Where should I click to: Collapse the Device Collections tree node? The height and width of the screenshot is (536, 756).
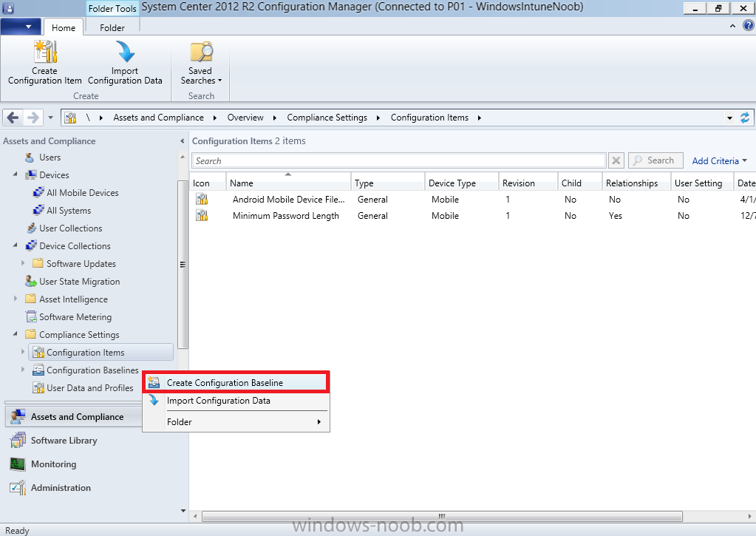(16, 245)
